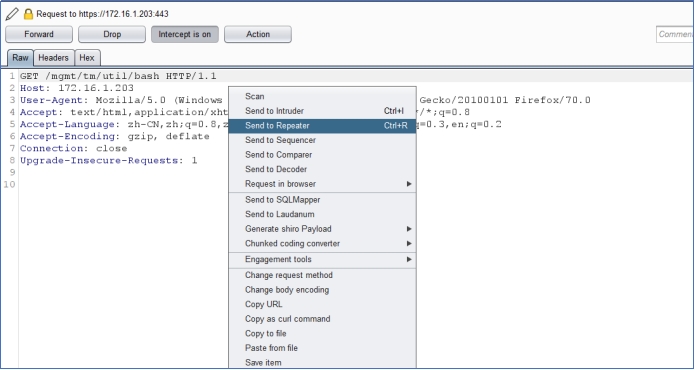The image size is (695, 370).
Task: Select Send to Sequencer
Action: click(322, 140)
